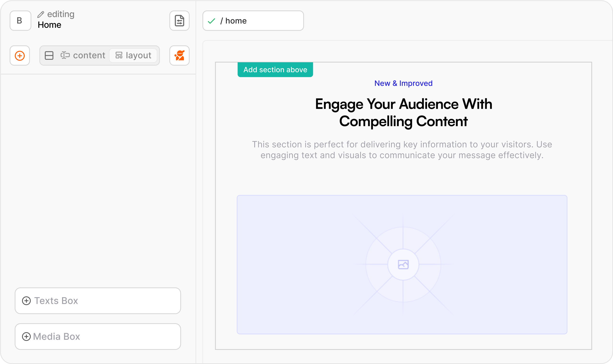613x364 pixels.
Task: Click the add new section icon
Action: click(20, 55)
